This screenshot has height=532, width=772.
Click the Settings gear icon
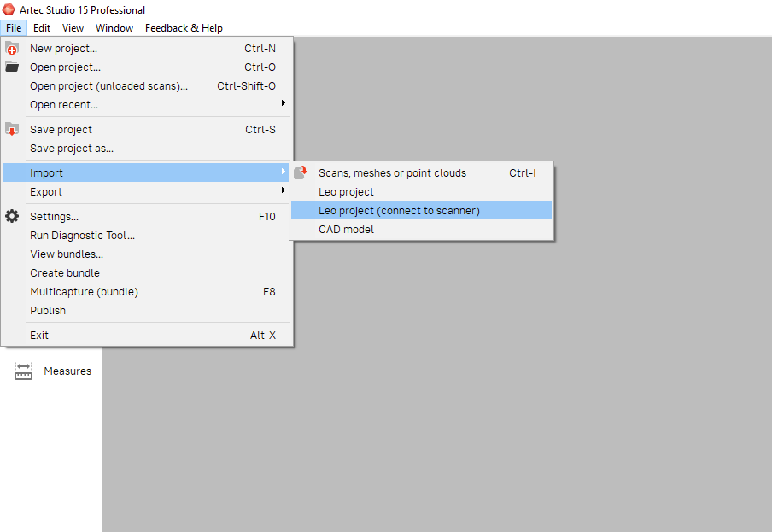coord(12,216)
